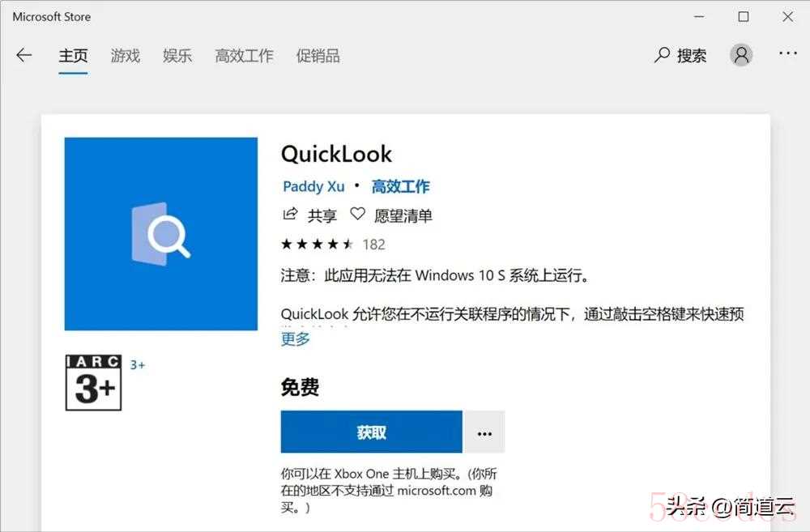Open the 促销品 tab
Image resolution: width=810 pixels, height=532 pixels.
(x=318, y=56)
